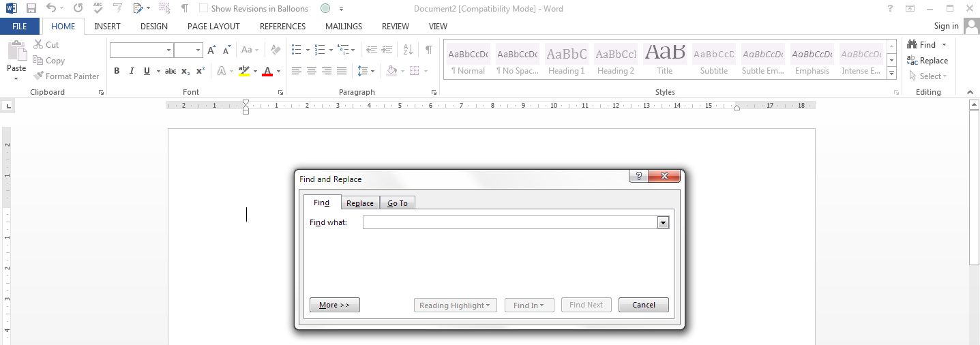Click the Sort icon in Paragraph group
Viewport: 980px width, 345px height.
[x=408, y=50]
